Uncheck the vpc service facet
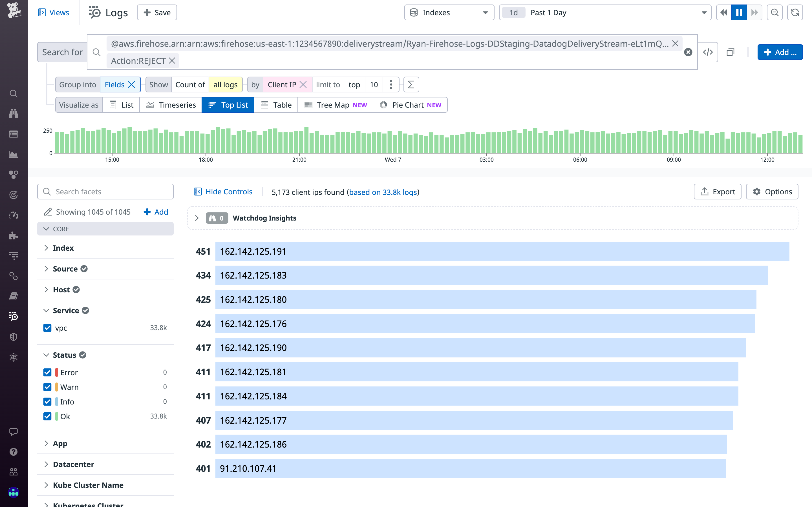The width and height of the screenshot is (812, 507). (47, 328)
